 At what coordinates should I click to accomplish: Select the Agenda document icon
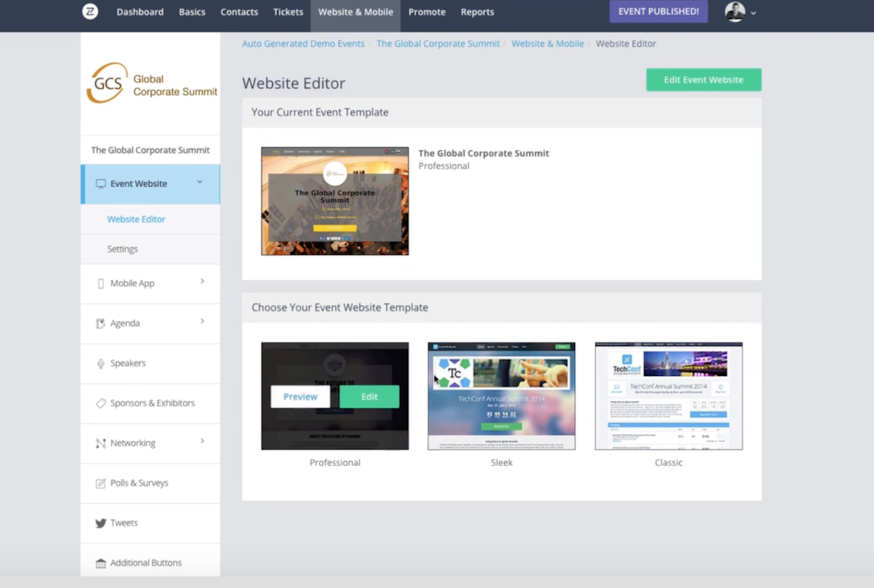pyautogui.click(x=101, y=323)
